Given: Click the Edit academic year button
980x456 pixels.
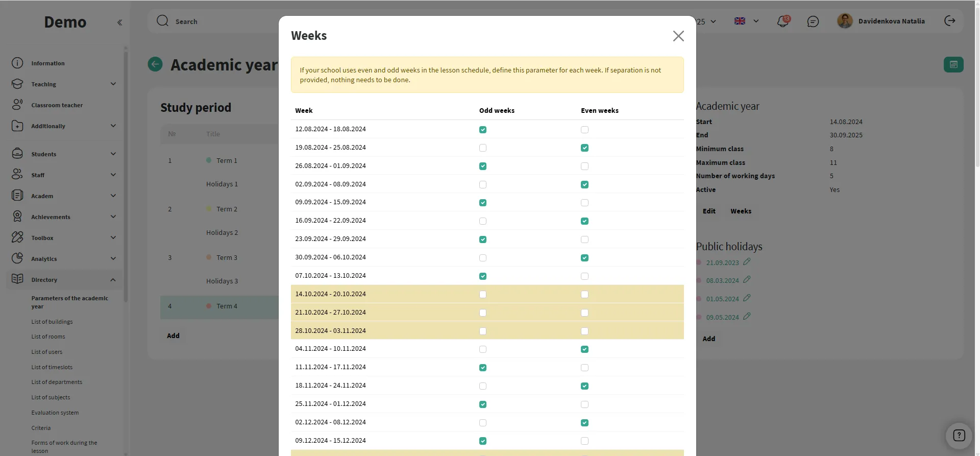Looking at the screenshot, I should 708,211.
